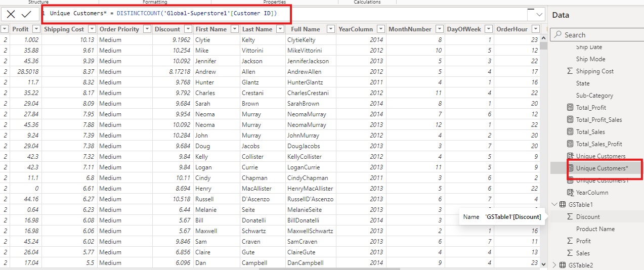Click the GSTable1 table icon
644x270 pixels.
(562, 205)
